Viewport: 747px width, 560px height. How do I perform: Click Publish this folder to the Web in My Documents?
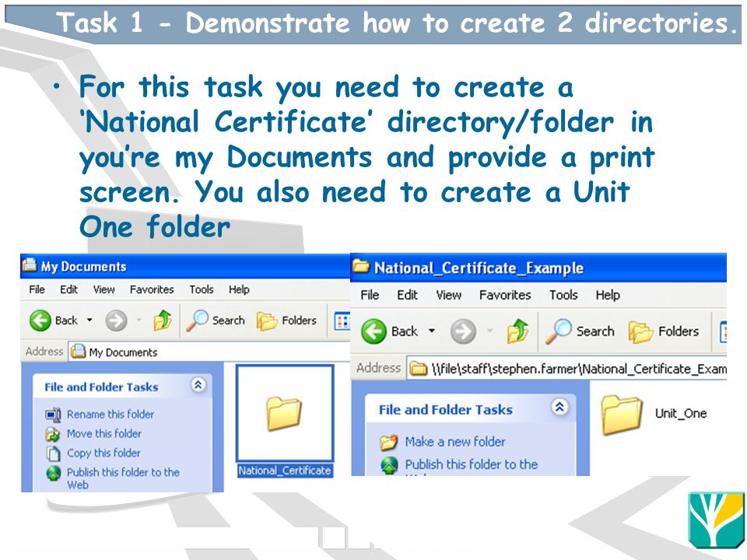[123, 478]
